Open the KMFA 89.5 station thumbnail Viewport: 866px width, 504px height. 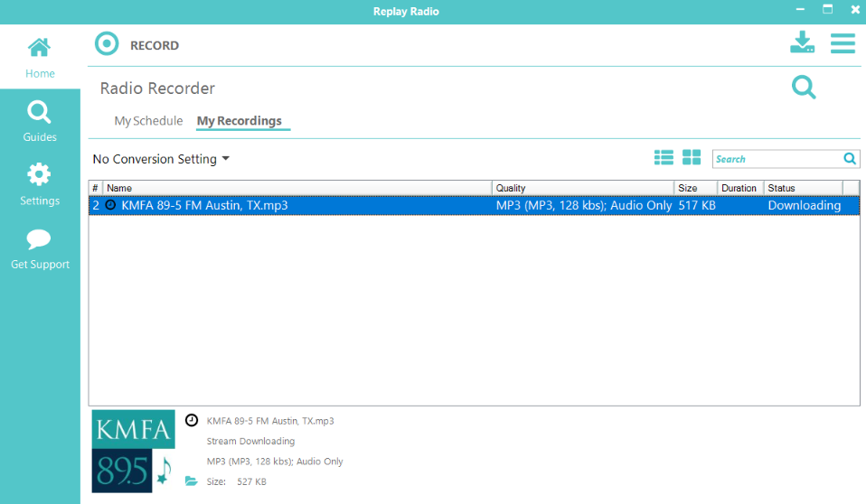tap(133, 451)
